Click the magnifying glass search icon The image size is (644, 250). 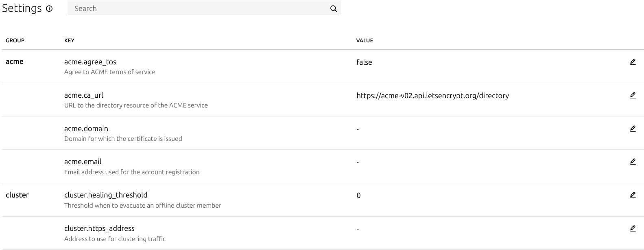(333, 9)
